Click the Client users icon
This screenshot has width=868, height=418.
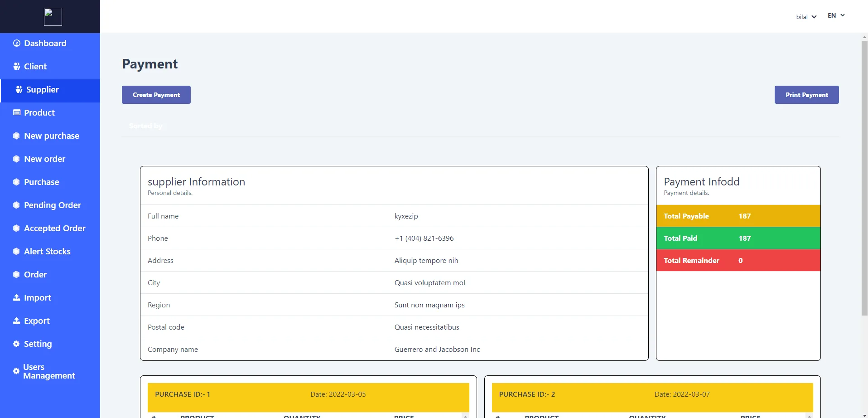click(17, 67)
